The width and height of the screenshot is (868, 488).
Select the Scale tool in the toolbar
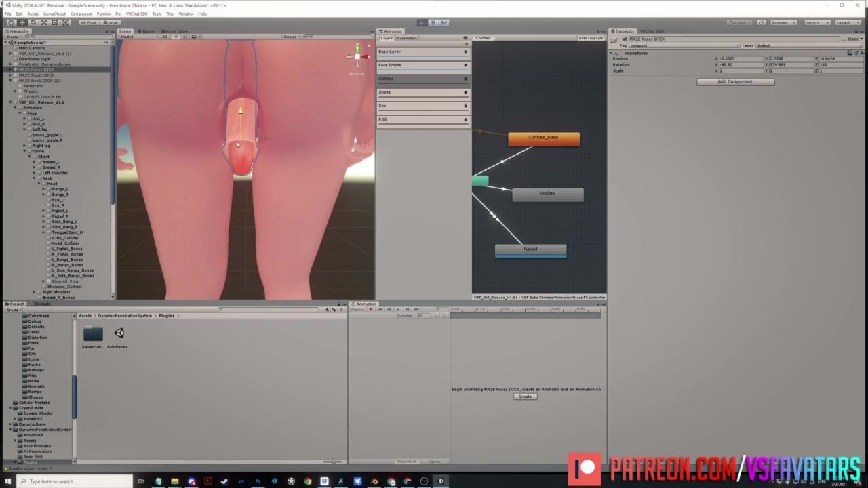(x=43, y=22)
